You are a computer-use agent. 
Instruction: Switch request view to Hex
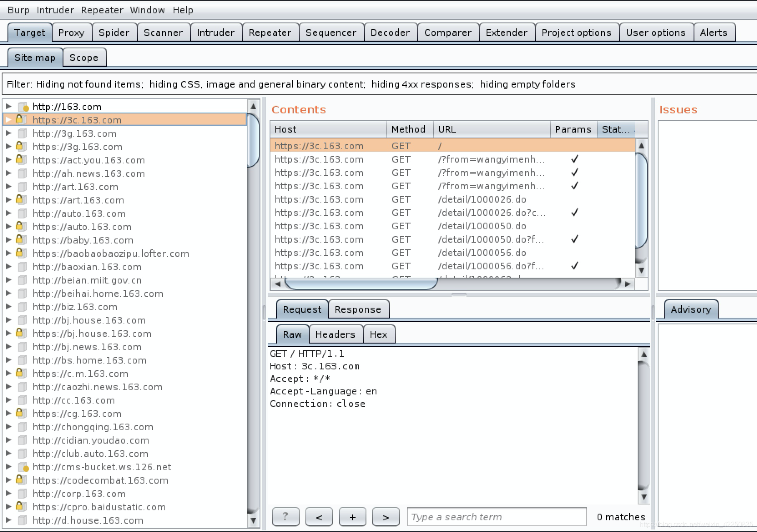[x=378, y=334]
